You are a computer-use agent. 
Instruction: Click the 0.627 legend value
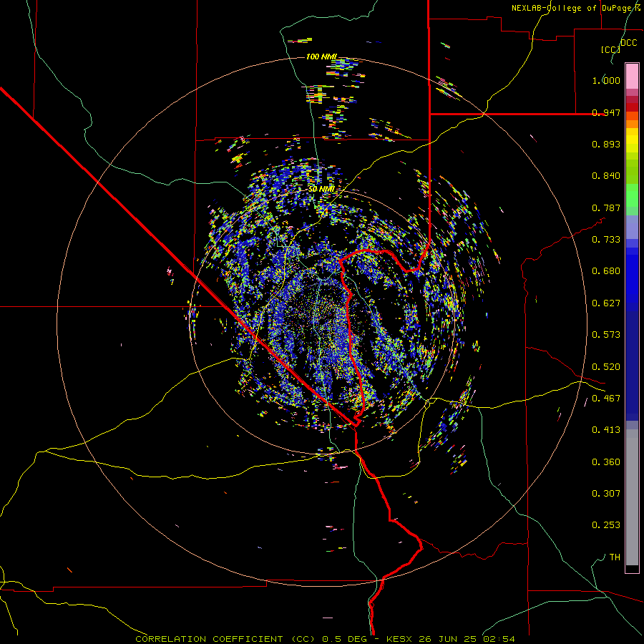(606, 303)
